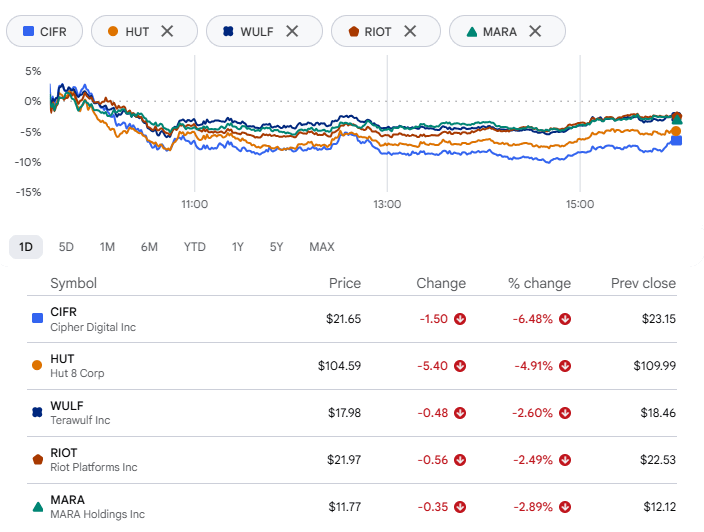Open MARA symbol row link

[x=67, y=500]
